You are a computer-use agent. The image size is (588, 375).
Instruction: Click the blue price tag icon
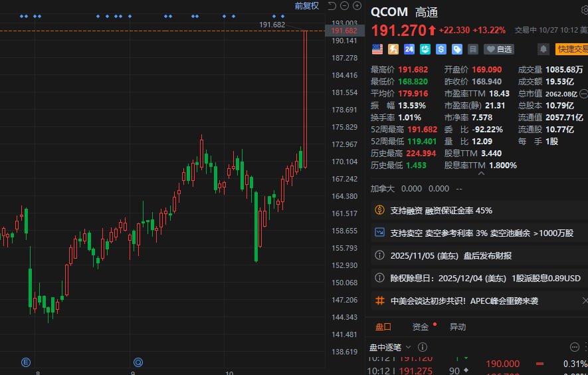point(457,49)
